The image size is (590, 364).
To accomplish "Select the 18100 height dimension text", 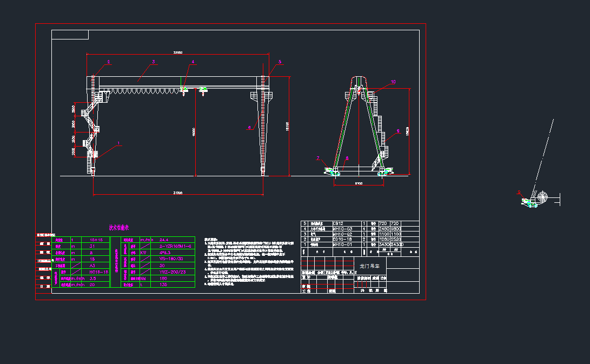I will click(x=288, y=125).
